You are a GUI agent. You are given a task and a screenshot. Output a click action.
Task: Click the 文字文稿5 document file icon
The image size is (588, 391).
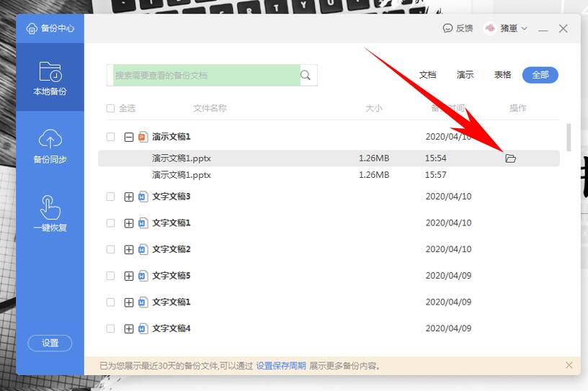pyautogui.click(x=143, y=276)
